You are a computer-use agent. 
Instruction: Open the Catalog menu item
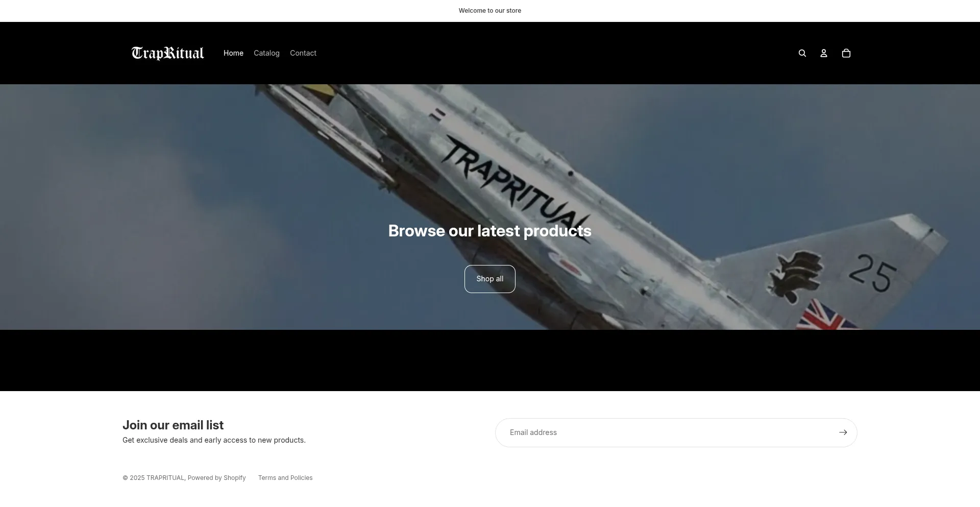266,53
